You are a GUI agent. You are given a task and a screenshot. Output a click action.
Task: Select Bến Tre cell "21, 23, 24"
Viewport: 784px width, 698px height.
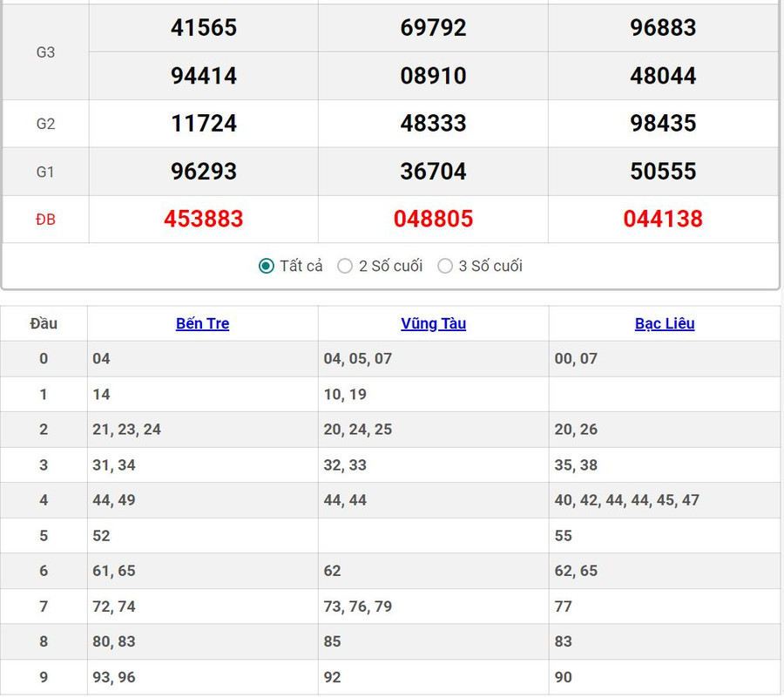126,430
